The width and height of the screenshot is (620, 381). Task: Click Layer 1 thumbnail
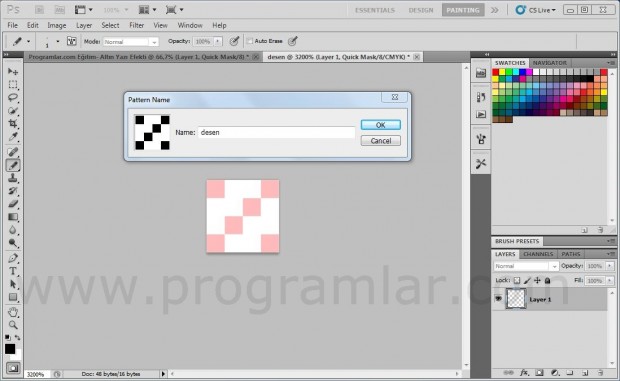pos(516,299)
